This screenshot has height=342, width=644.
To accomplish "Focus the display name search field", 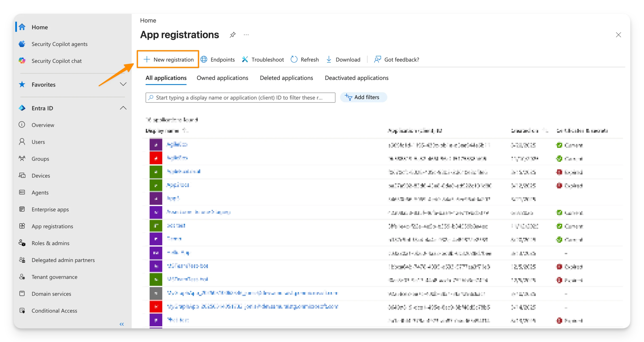I will coord(240,97).
